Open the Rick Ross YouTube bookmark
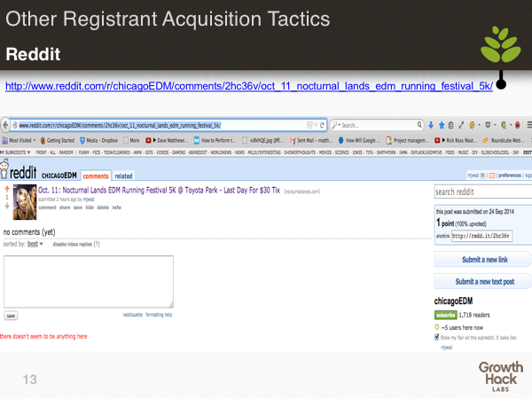Image resolution: width=532 pixels, height=399 pixels. [x=456, y=140]
